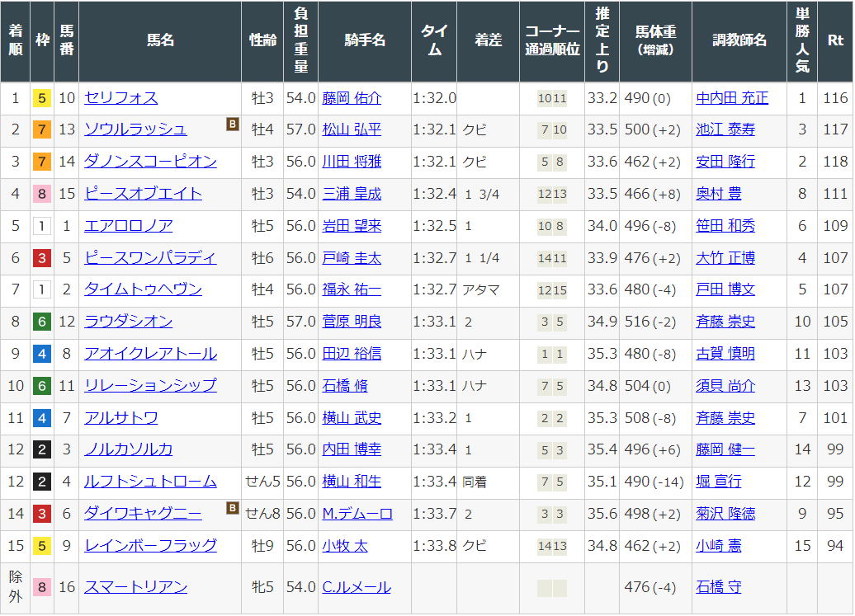Screen dimensions: 855x616
Task: Open jockey link 石橋 脩
Action: [x=345, y=386]
